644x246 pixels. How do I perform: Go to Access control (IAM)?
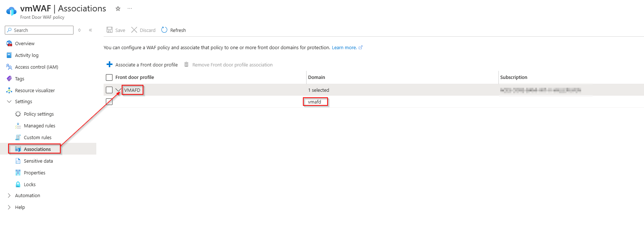coord(36,67)
